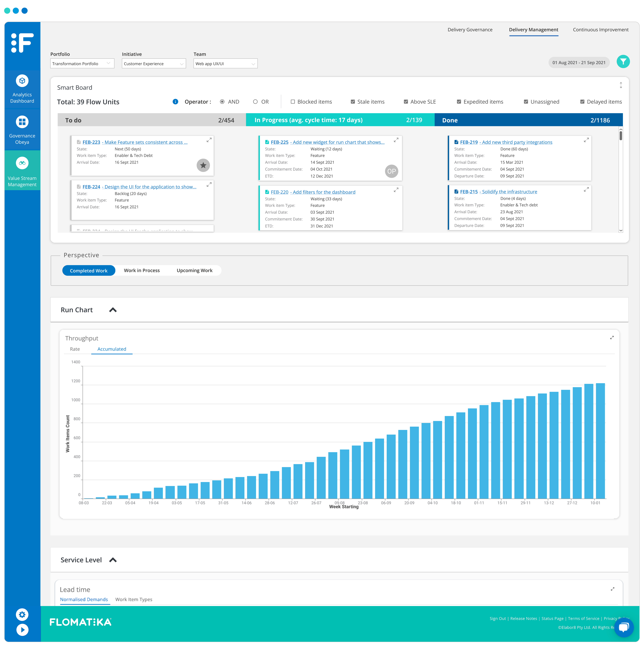The image size is (644, 650).
Task: Select the Rate tab under Throughput
Action: pyautogui.click(x=75, y=349)
